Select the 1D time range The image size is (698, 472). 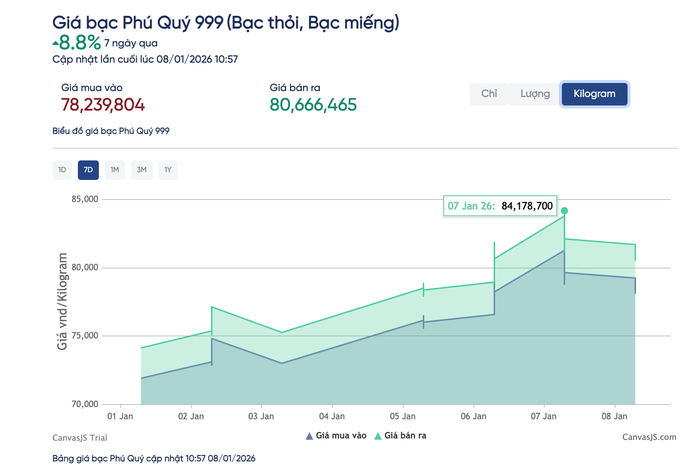62,170
